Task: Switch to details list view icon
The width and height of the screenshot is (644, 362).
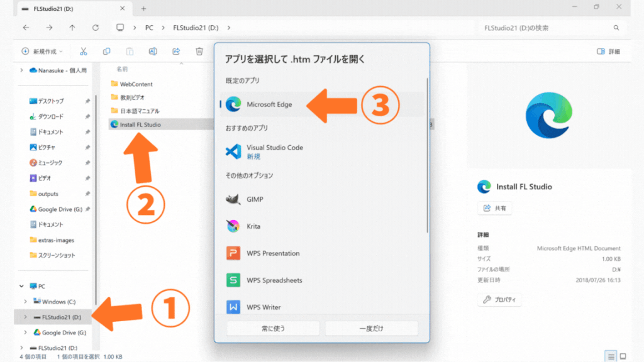Action: coord(611,356)
